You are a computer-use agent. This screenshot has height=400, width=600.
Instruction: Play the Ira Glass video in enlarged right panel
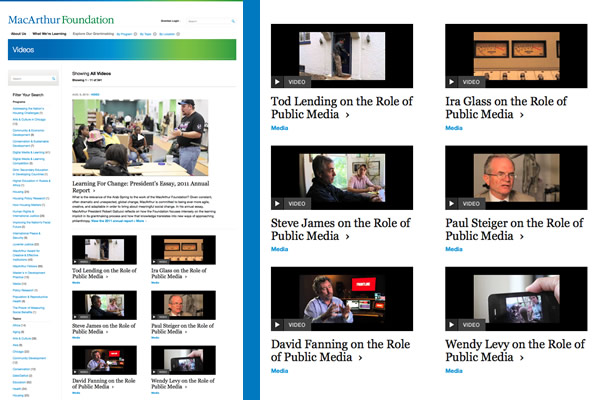coord(451,81)
